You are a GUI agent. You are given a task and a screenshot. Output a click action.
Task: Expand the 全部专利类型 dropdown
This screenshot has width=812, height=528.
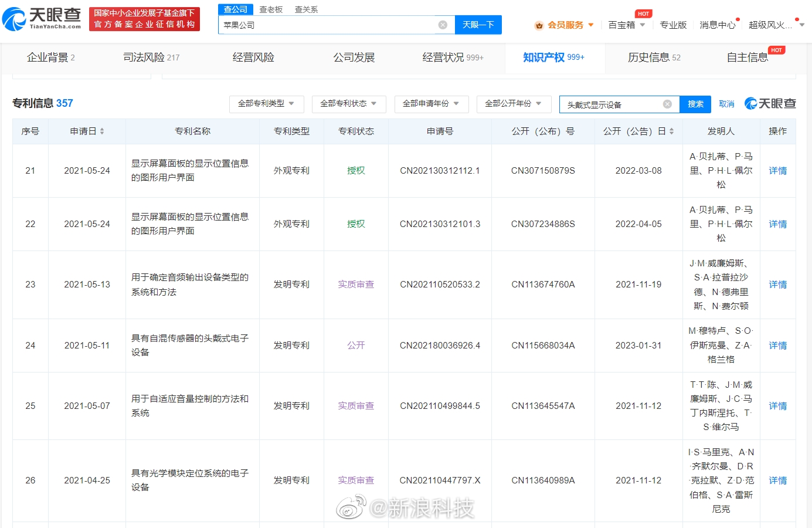click(266, 104)
